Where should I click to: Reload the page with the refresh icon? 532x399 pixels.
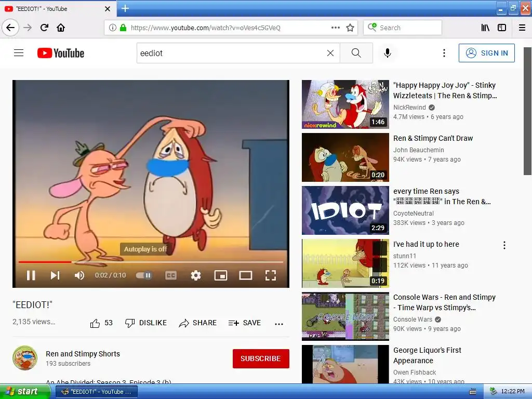[x=44, y=28]
